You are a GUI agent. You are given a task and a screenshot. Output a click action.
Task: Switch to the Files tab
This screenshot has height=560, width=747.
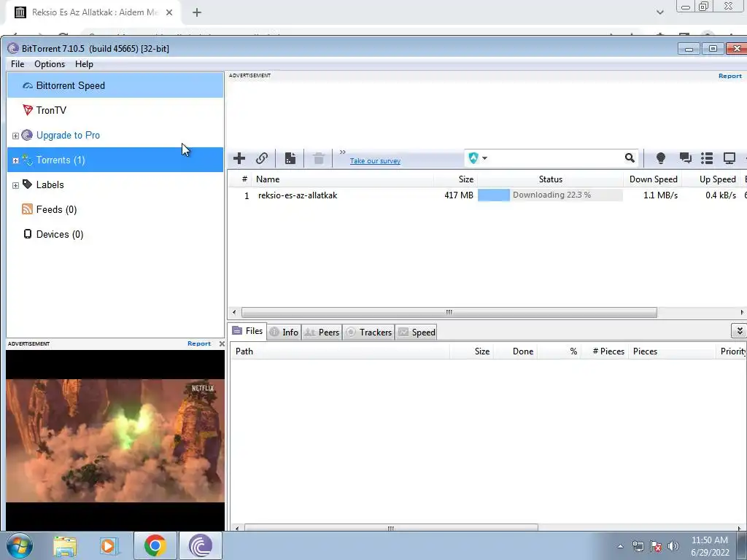coord(248,331)
